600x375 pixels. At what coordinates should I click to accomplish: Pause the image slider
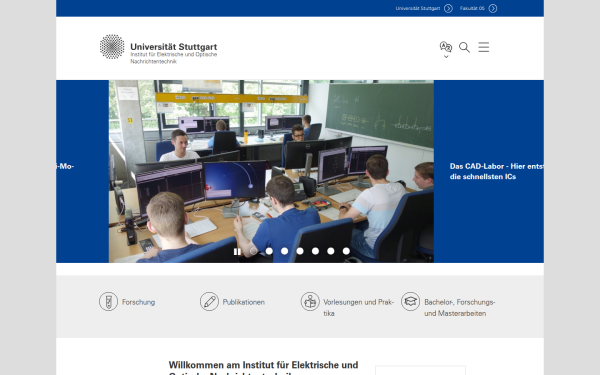[x=237, y=251]
